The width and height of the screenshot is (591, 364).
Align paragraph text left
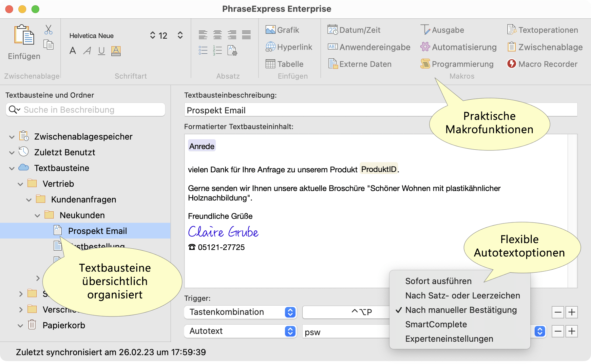coord(203,35)
